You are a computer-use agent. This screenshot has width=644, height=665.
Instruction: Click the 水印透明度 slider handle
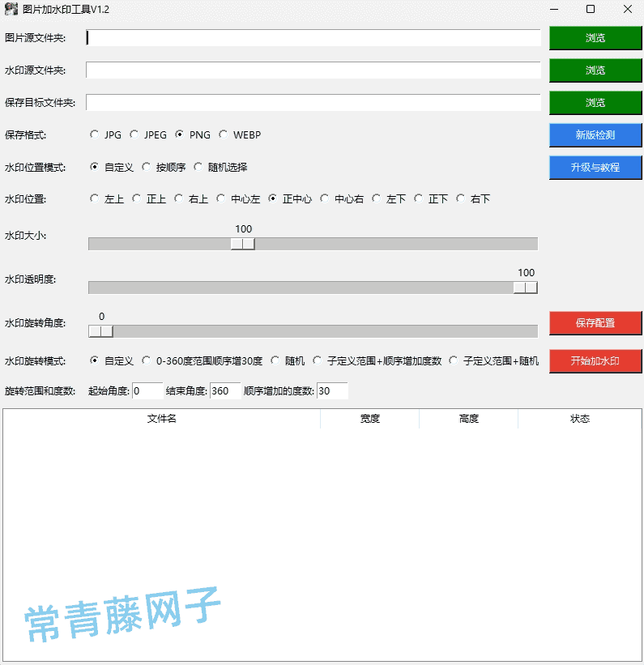[525, 288]
